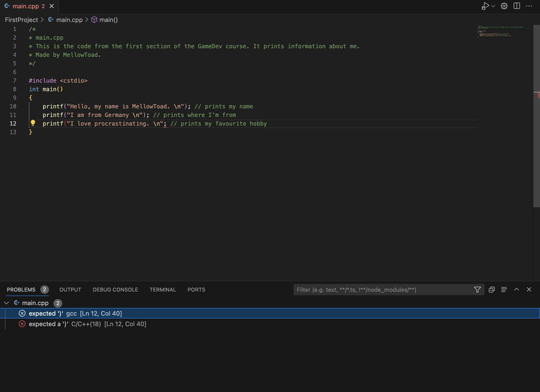Select the gcc "expected ')'" error
The height and width of the screenshot is (392, 540).
pyautogui.click(x=270, y=314)
